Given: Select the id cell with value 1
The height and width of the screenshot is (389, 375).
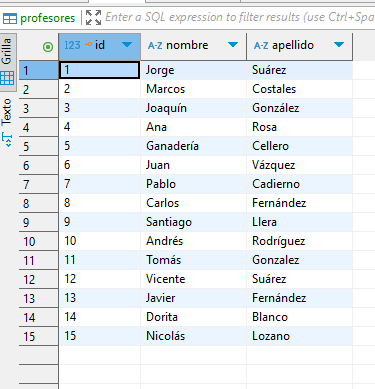Looking at the screenshot, I should coord(100,70).
